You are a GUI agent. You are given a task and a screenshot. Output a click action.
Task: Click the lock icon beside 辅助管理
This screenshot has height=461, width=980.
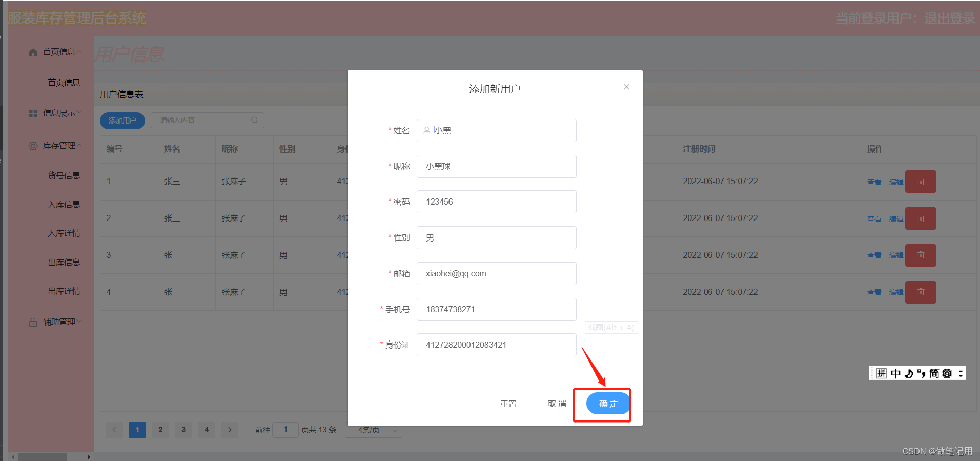coord(33,323)
